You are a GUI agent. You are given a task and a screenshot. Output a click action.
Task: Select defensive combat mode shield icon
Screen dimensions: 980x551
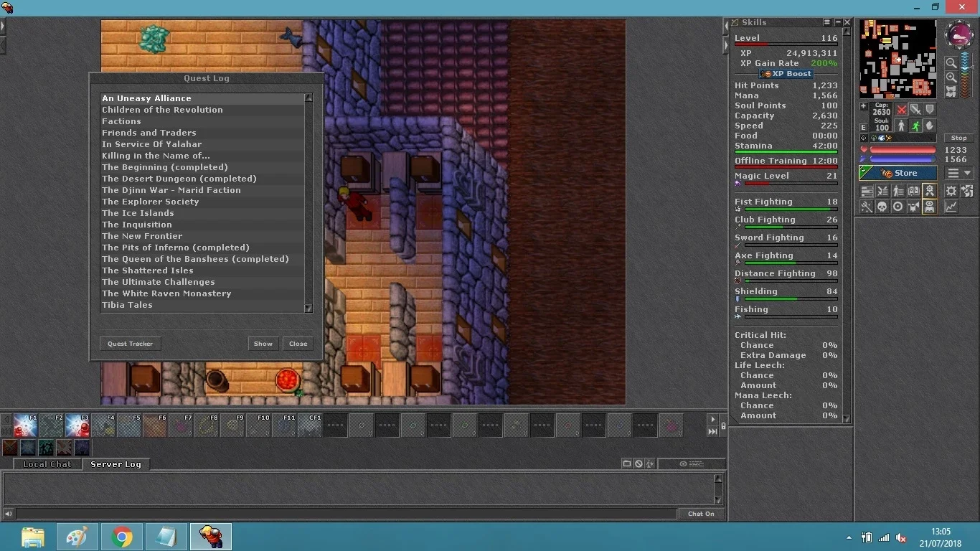coord(930,109)
